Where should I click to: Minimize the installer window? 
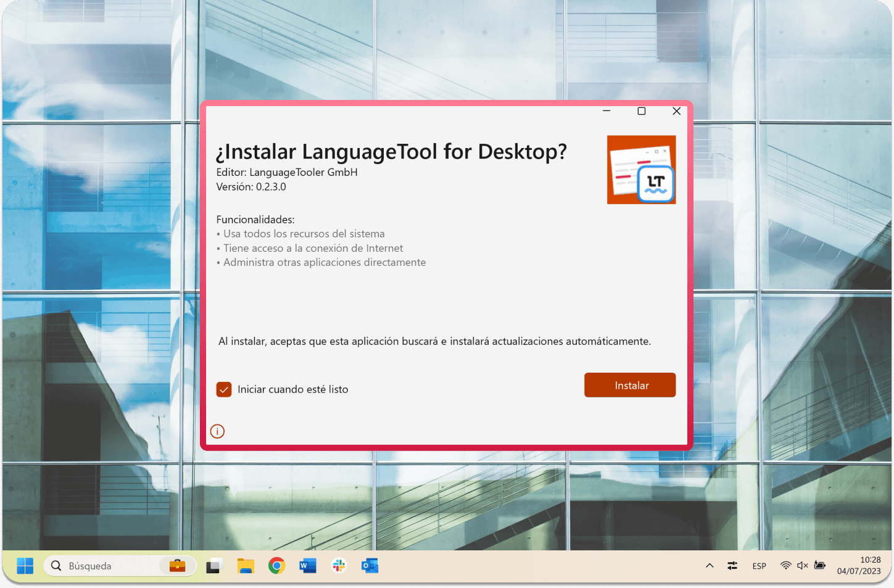tap(606, 111)
